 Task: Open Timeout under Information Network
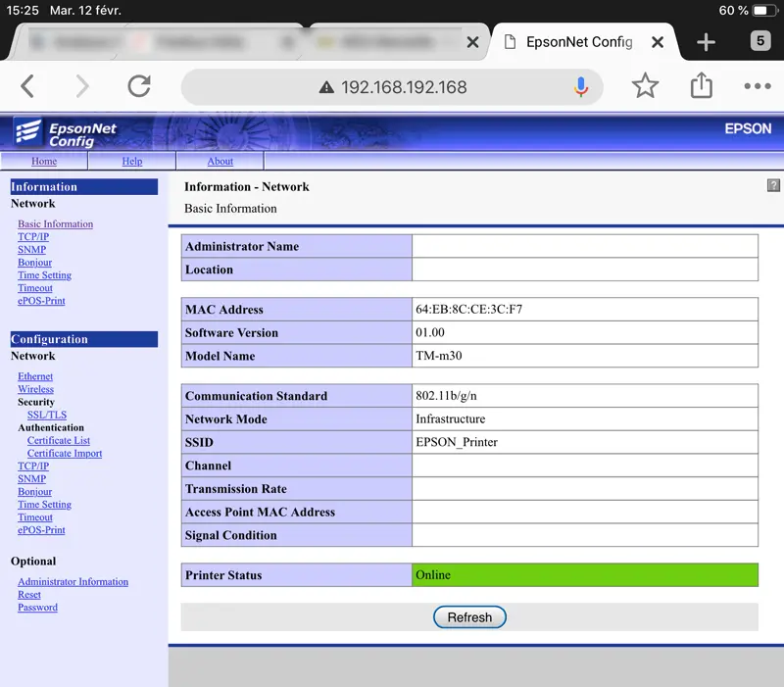pyautogui.click(x=35, y=288)
